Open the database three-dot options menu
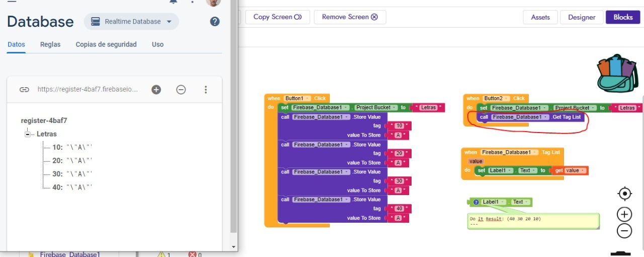 click(x=206, y=90)
